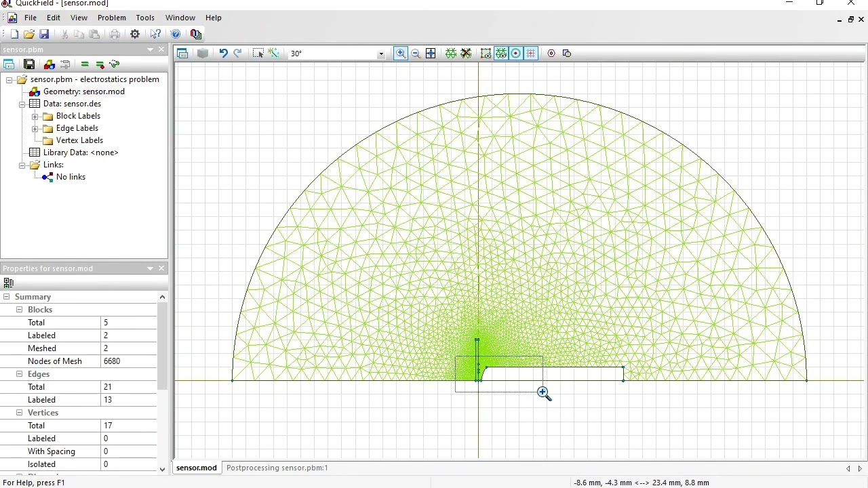
Task: Zoom to fit the whole model
Action: 431,54
